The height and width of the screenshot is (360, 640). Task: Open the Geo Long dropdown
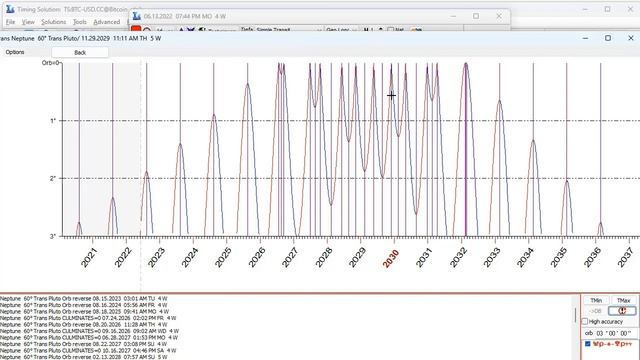341,30
